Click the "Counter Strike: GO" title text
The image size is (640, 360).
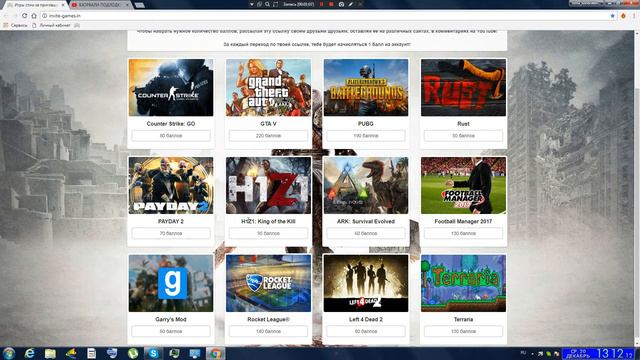pos(171,124)
